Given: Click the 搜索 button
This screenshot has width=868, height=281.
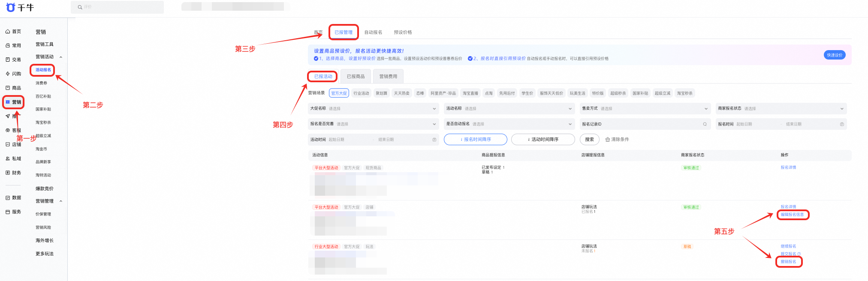Looking at the screenshot, I should click(589, 140).
